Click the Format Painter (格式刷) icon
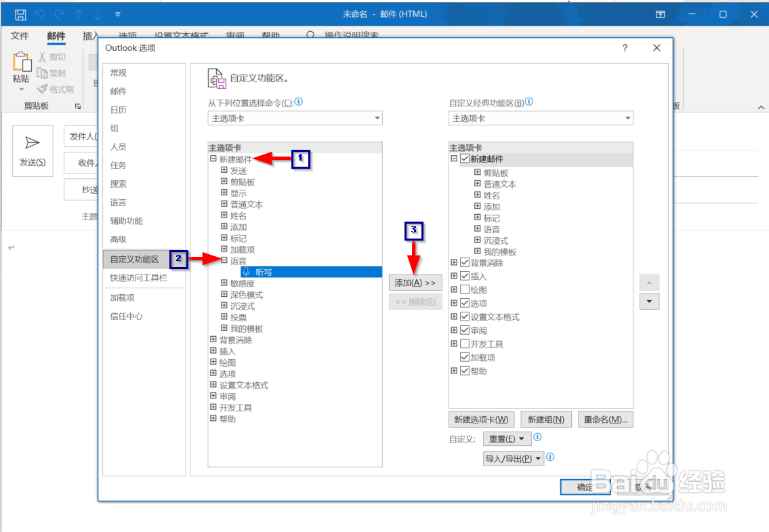Screen dimensions: 769x532 click(x=43, y=89)
